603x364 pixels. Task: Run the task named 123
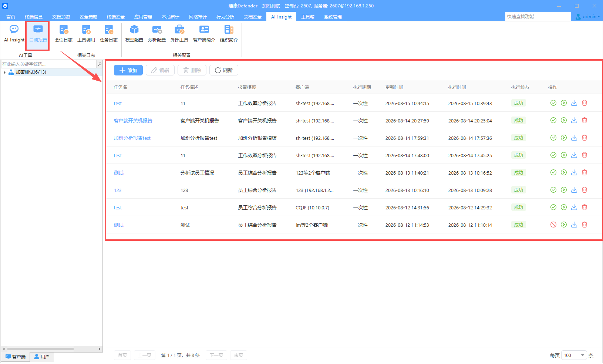(x=564, y=190)
